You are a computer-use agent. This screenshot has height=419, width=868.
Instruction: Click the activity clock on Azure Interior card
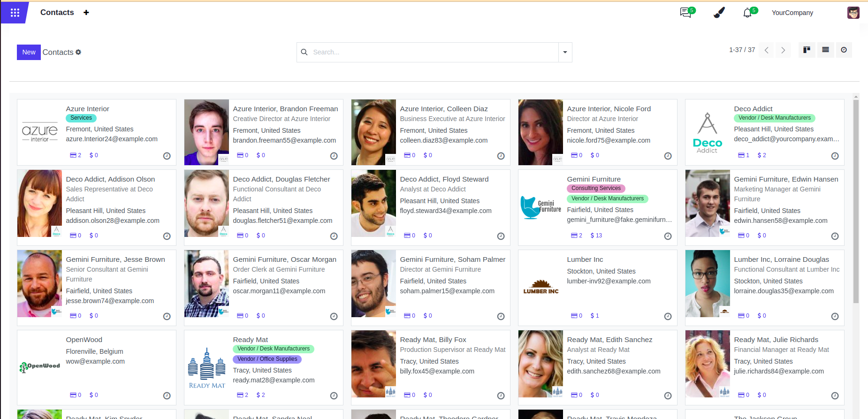coord(167,156)
